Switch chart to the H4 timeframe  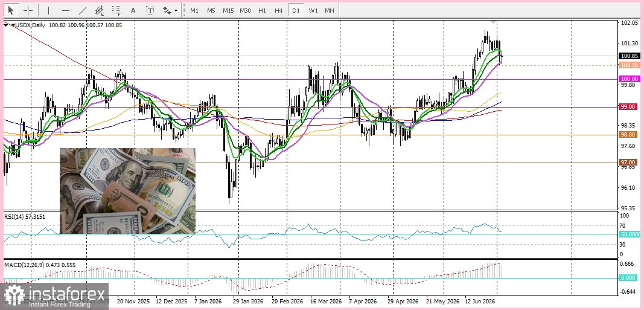[x=279, y=10]
